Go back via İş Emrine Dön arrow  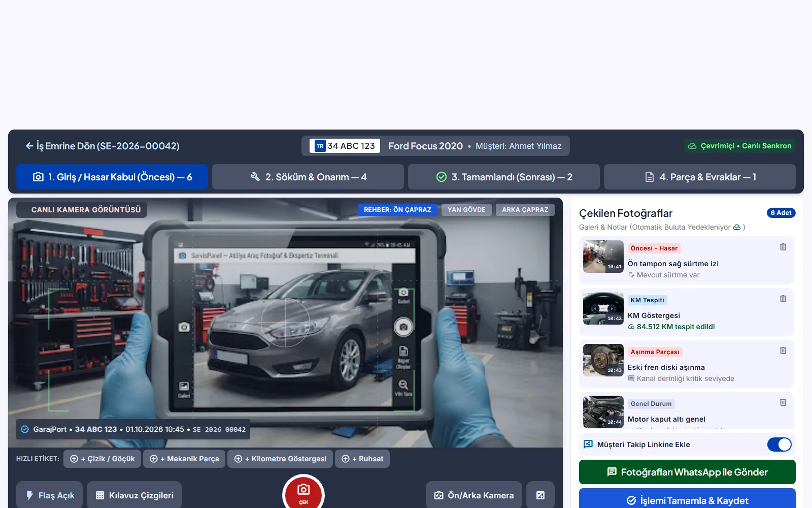[102, 146]
